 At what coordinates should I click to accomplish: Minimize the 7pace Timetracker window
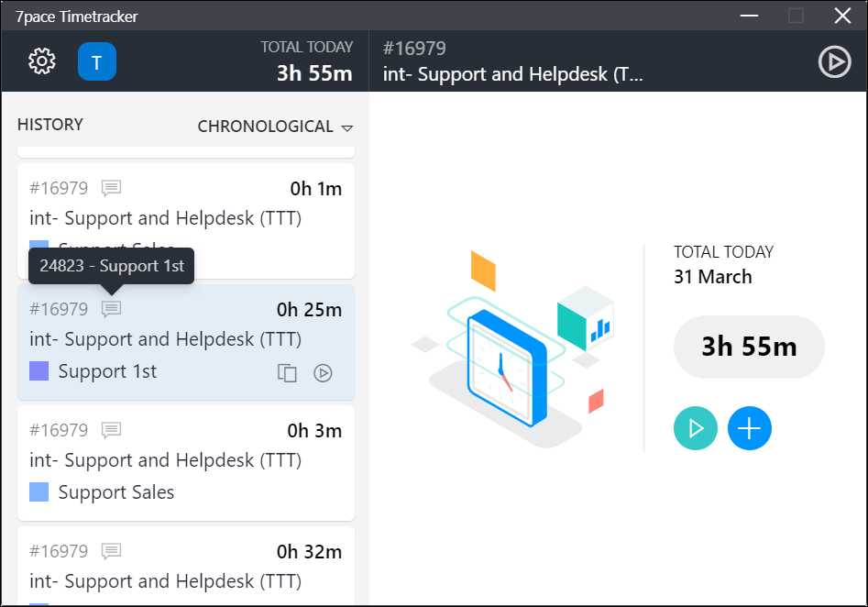coord(749,16)
